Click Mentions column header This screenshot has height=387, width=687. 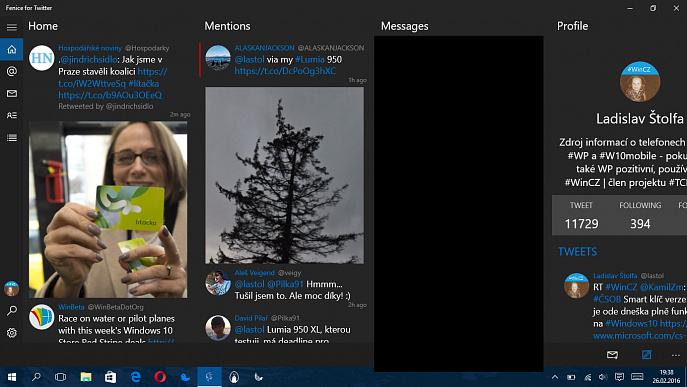[227, 26]
